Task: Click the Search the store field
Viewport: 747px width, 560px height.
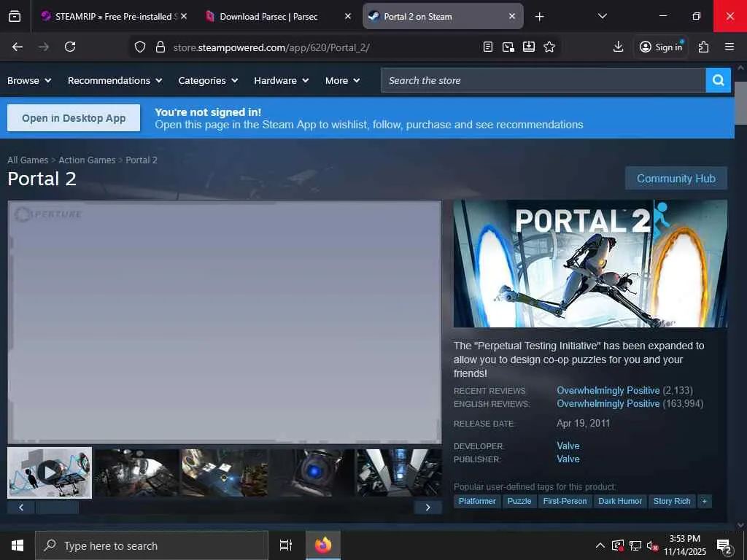Action: tap(543, 80)
